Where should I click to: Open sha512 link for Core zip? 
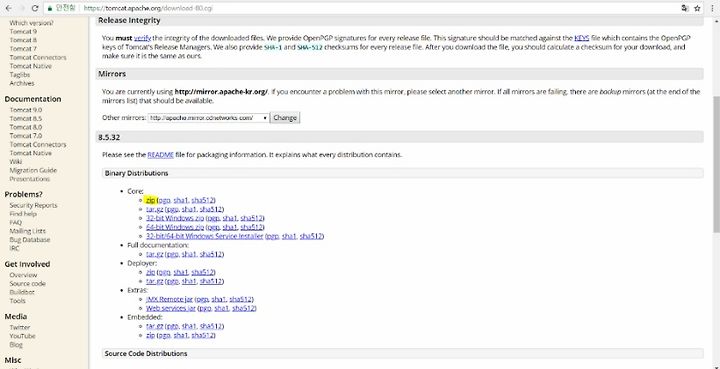pos(202,200)
